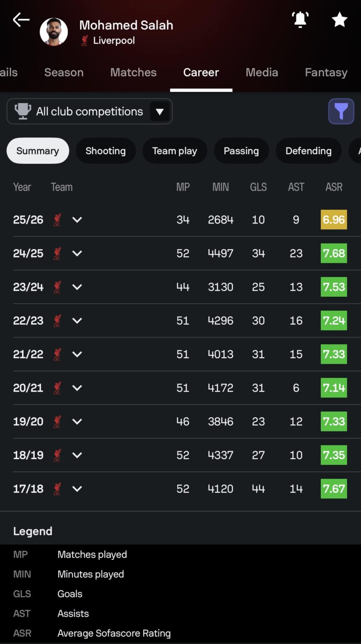
Task: Tap Mohamed Salah's profile photo
Action: pos(54,32)
